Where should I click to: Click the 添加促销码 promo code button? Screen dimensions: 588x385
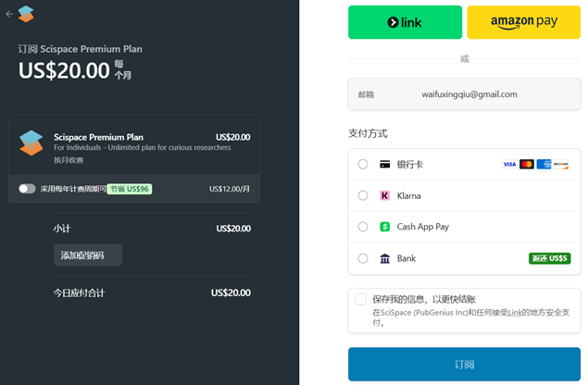coord(88,255)
